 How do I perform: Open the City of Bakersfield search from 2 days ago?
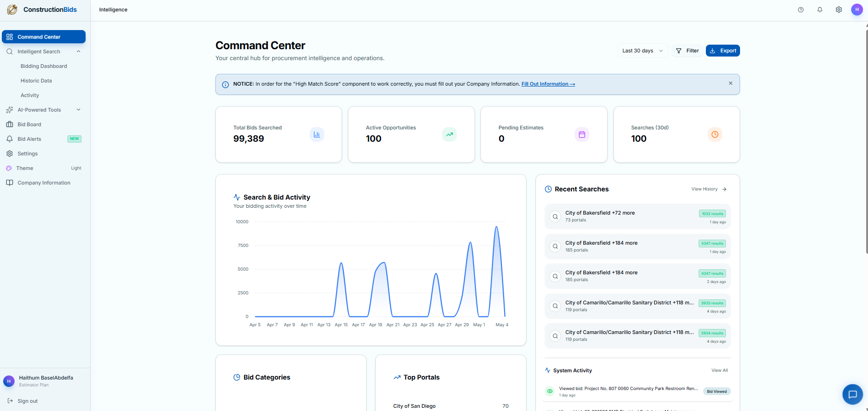638,276
